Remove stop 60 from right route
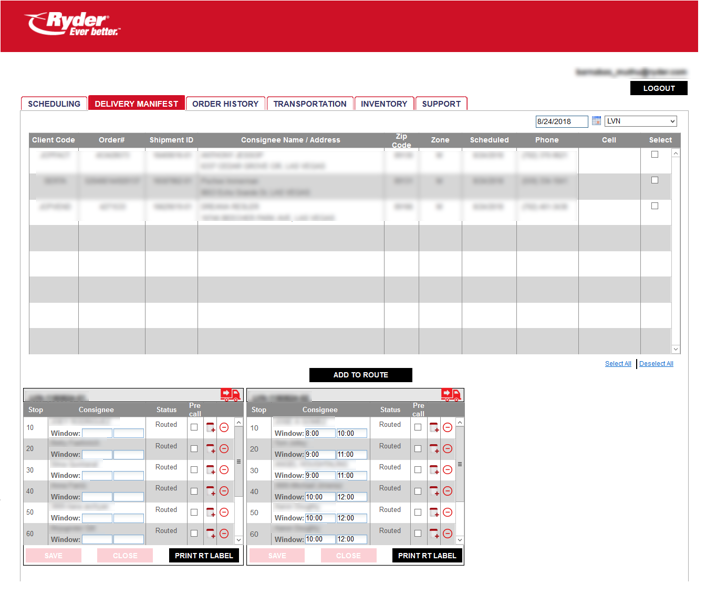The width and height of the screenshot is (706, 594). click(x=447, y=533)
